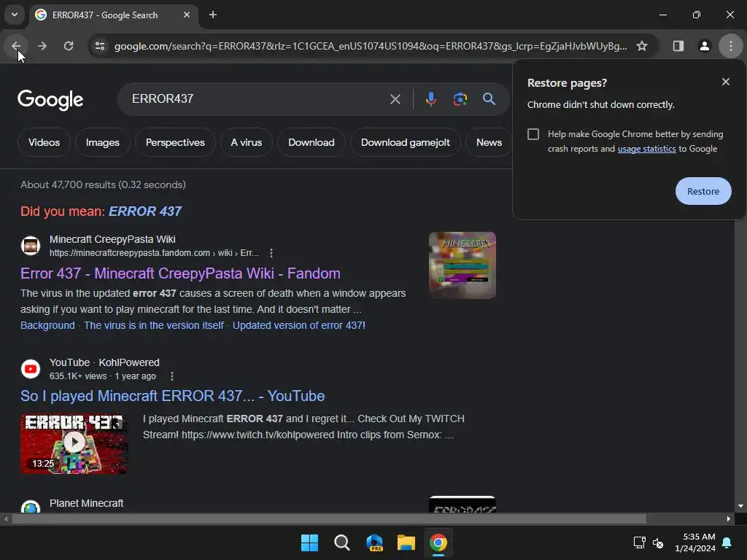Open the usage statistics link
The height and width of the screenshot is (560, 747).
point(646,149)
